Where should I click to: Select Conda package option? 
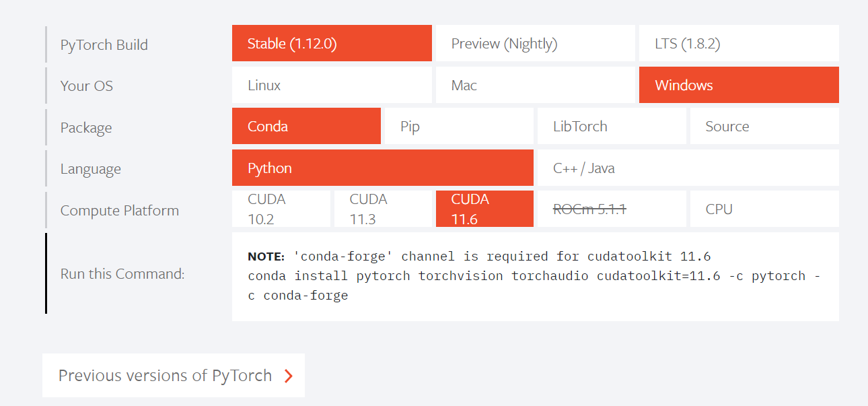coord(306,127)
